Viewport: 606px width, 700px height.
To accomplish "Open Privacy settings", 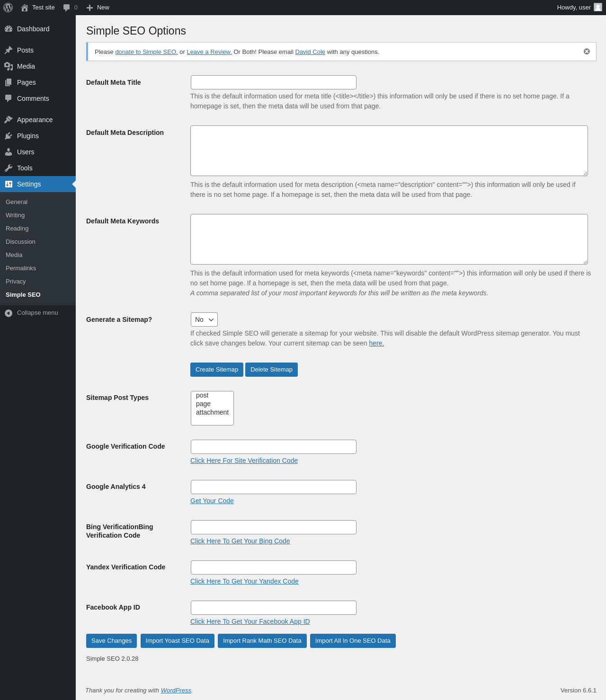I will coord(16,282).
